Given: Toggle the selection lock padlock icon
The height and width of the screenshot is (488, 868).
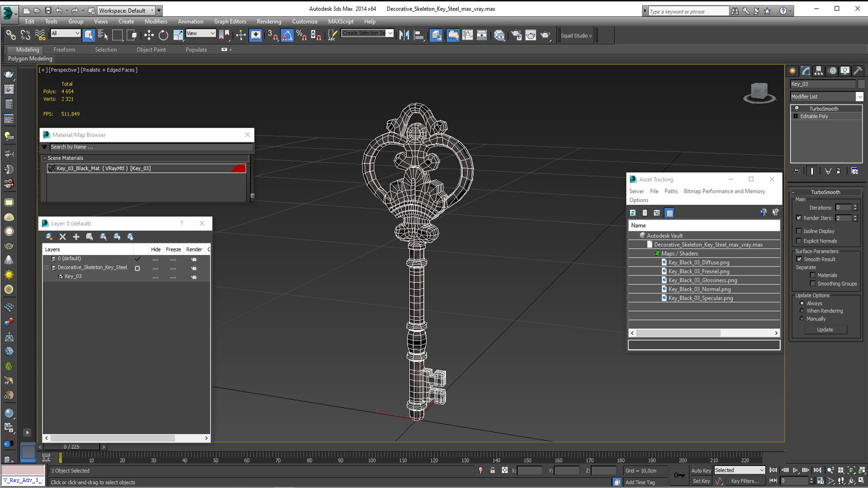Looking at the screenshot, I should 493,470.
